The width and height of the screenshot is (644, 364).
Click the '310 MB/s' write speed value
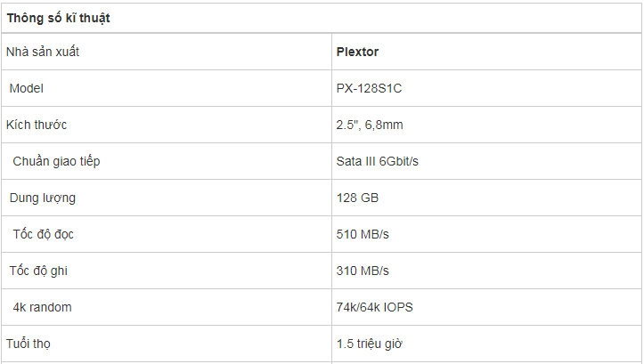tap(363, 271)
